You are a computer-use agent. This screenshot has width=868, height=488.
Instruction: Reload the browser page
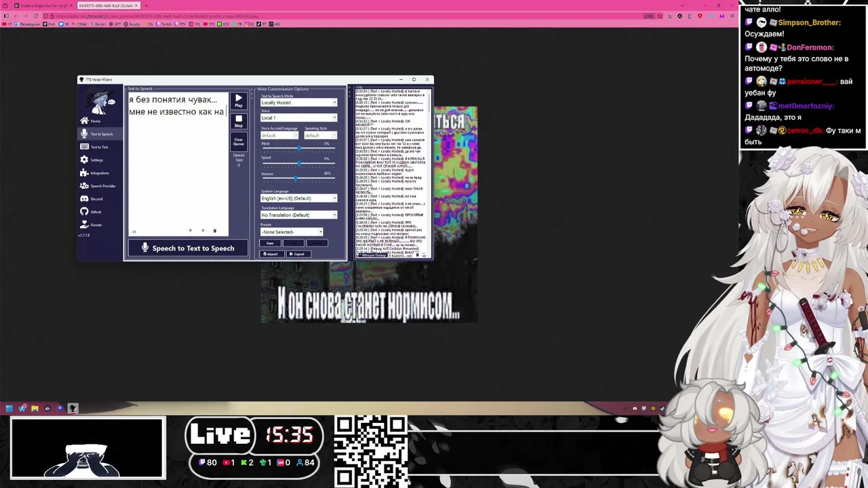click(36, 16)
